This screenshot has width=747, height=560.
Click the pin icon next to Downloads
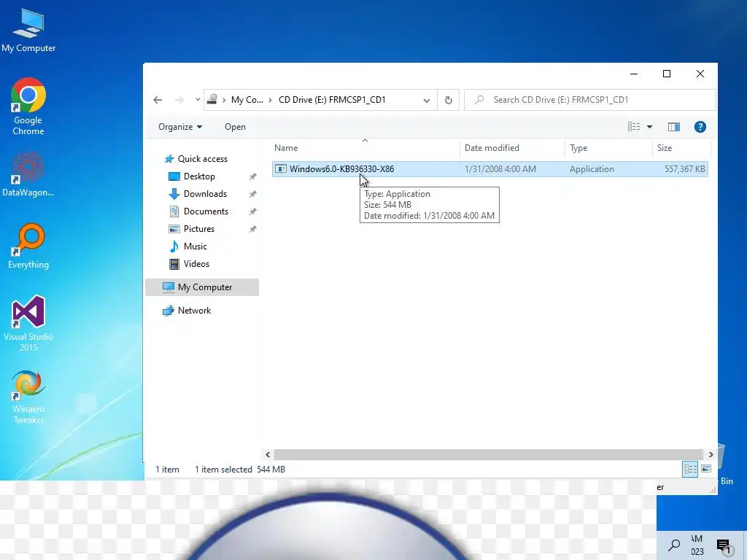tap(253, 194)
